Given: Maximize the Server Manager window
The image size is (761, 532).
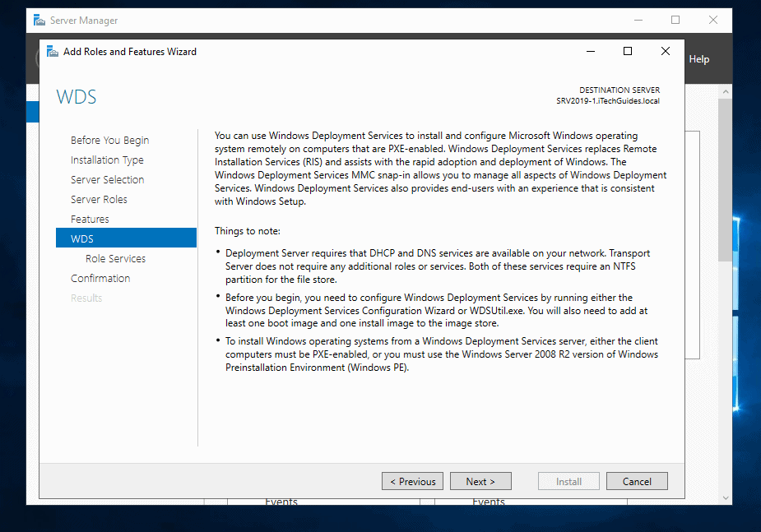Looking at the screenshot, I should point(675,20).
